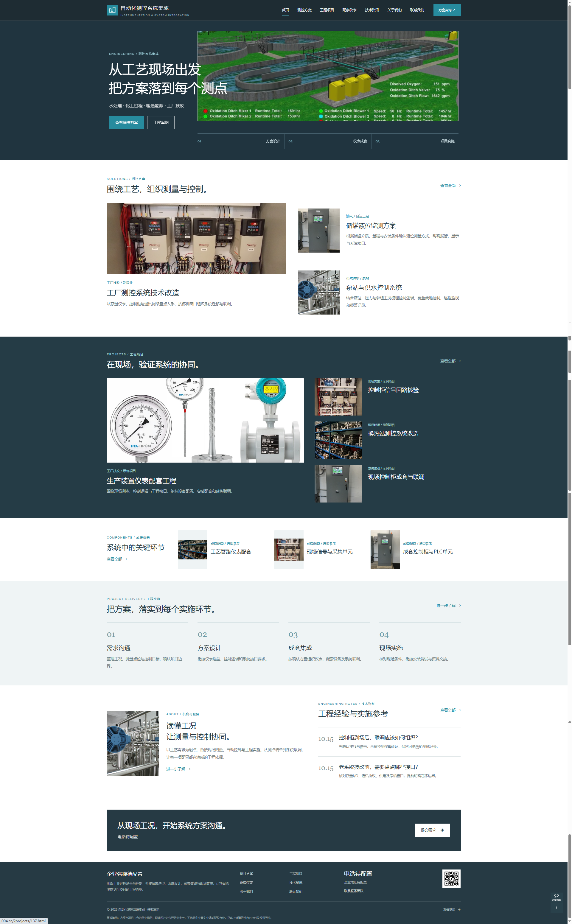Select hero tab 02 仪表成套
This screenshot has height=924, width=572.
click(328, 141)
